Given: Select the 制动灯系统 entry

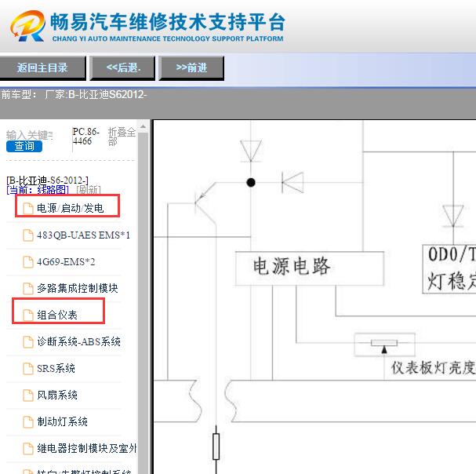Looking at the screenshot, I should tap(62, 421).
